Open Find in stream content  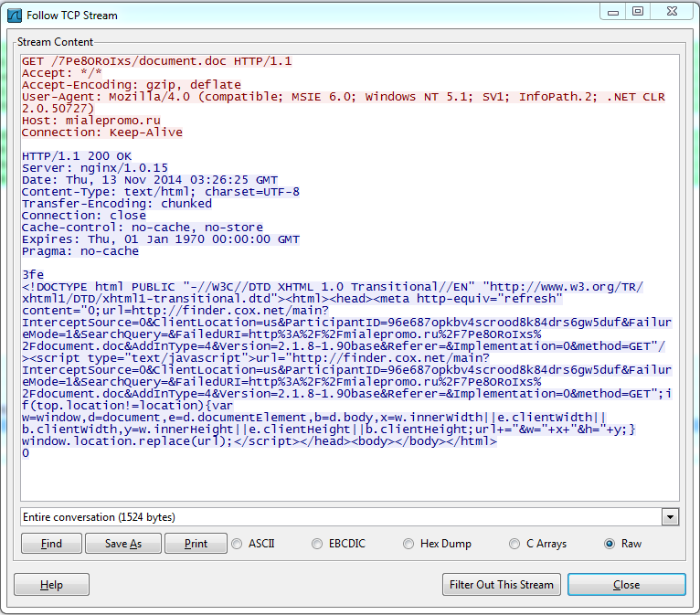(51, 544)
